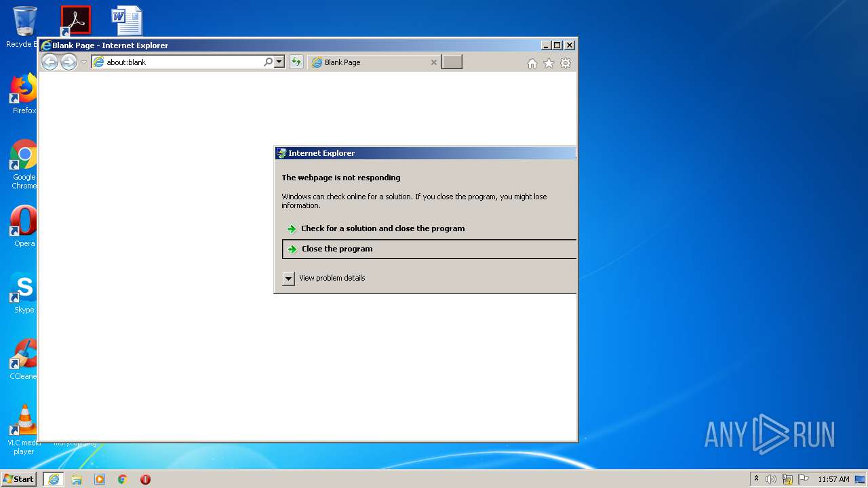Choose Close the program
Viewport: 868px width, 488px height.
[x=429, y=249]
